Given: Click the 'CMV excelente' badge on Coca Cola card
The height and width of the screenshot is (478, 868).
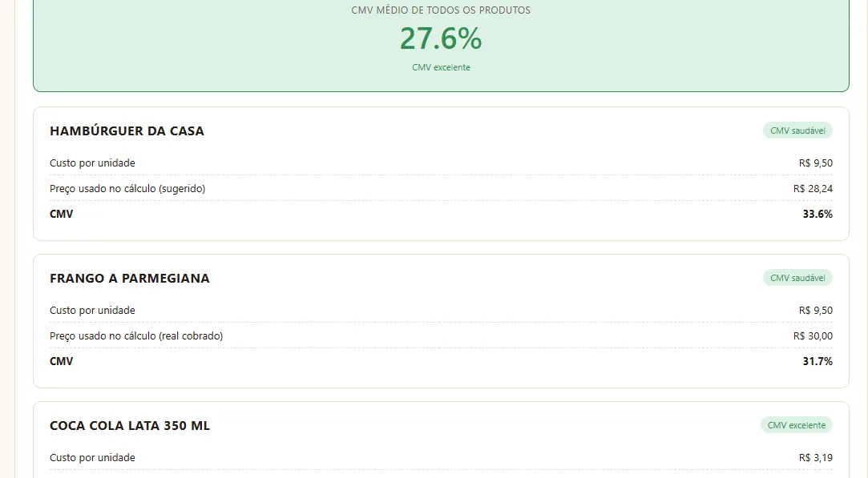Looking at the screenshot, I should tap(797, 425).
